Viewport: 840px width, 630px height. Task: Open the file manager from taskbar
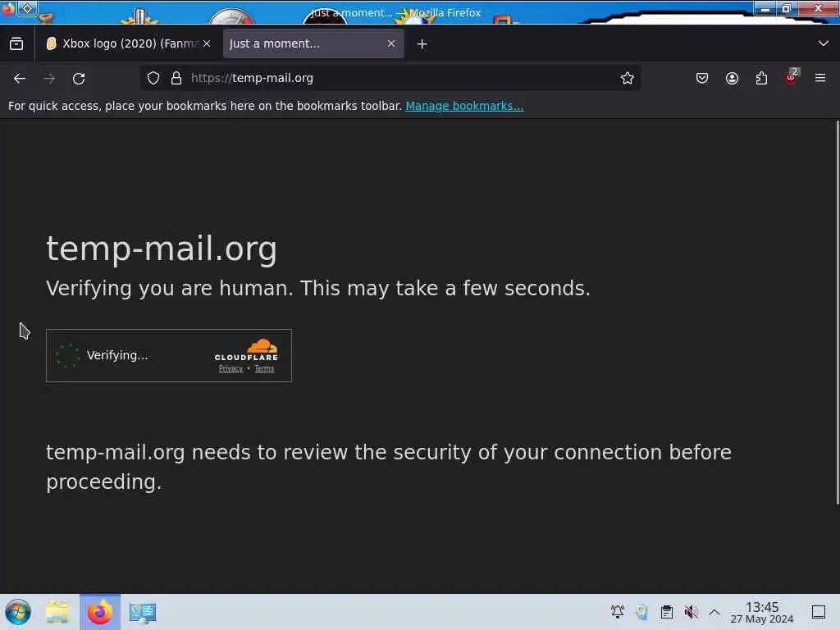57,612
